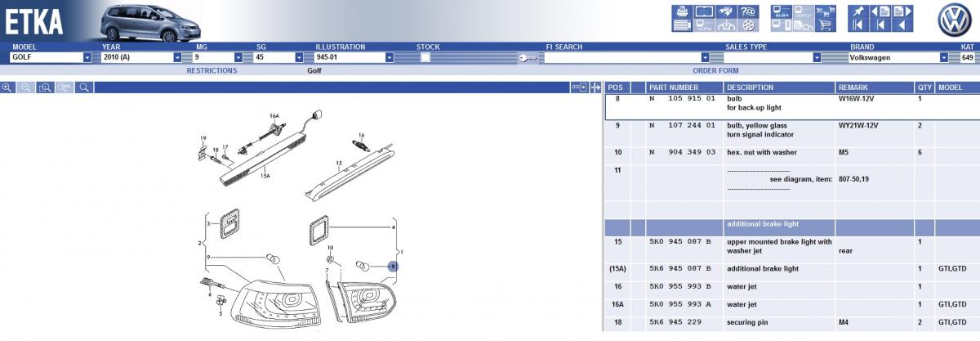Screen dimensions: 980x341
Task: Zoom in on the illustration
Action: (8, 87)
